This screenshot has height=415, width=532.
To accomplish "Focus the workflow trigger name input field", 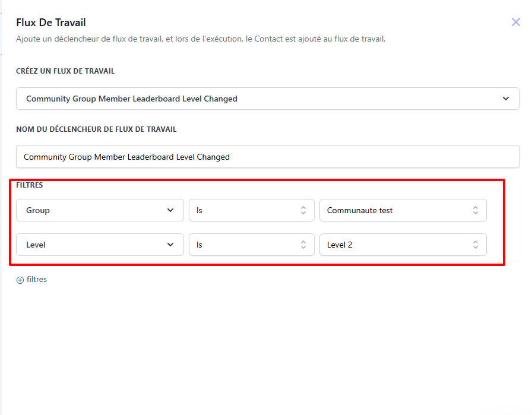I will click(x=268, y=157).
